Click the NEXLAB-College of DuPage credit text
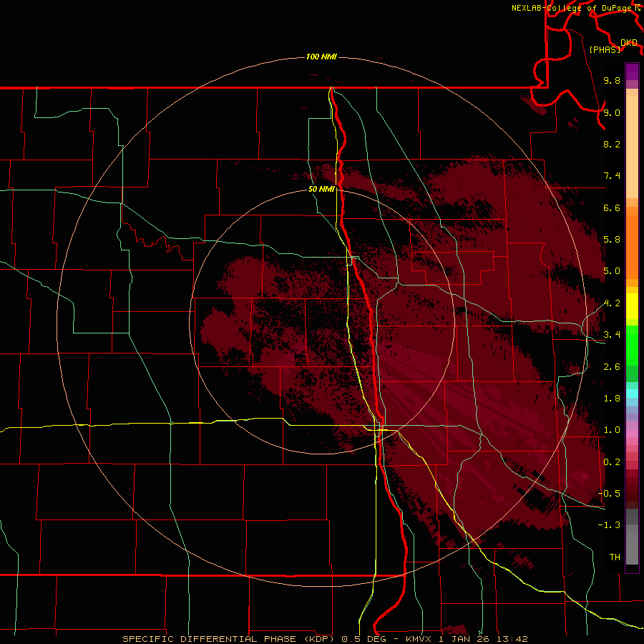 pyautogui.click(x=572, y=8)
